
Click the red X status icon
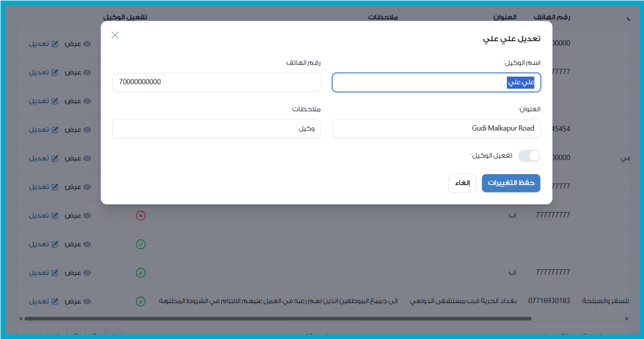(x=141, y=216)
